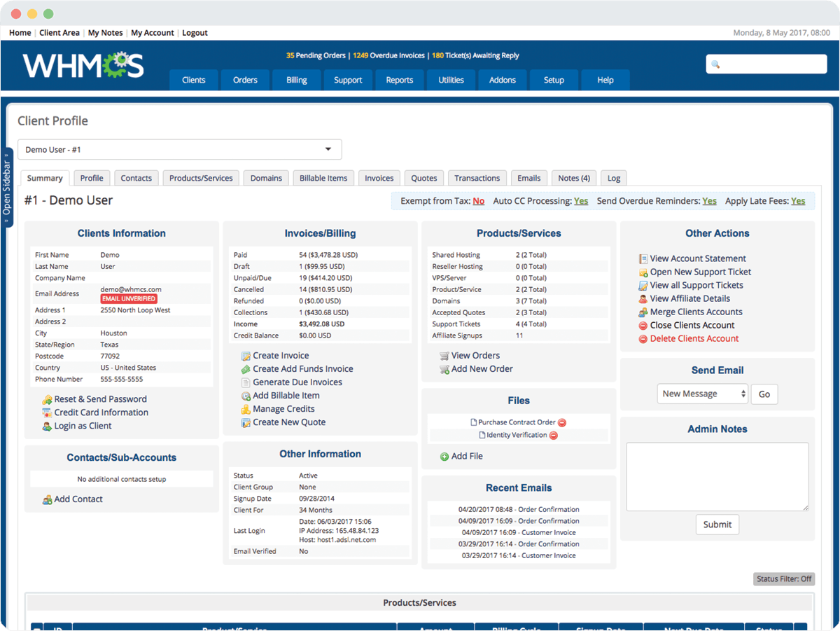
Task: Switch to the Invoices tab
Action: click(379, 179)
